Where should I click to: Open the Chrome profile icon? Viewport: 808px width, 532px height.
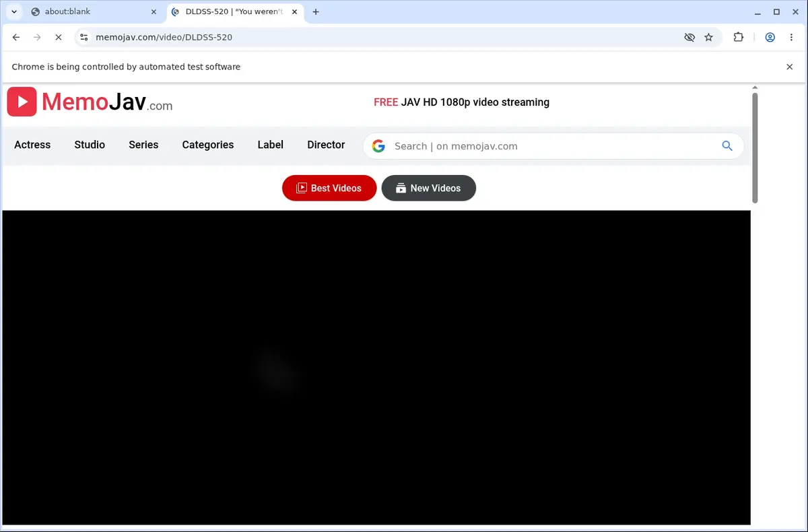(770, 37)
